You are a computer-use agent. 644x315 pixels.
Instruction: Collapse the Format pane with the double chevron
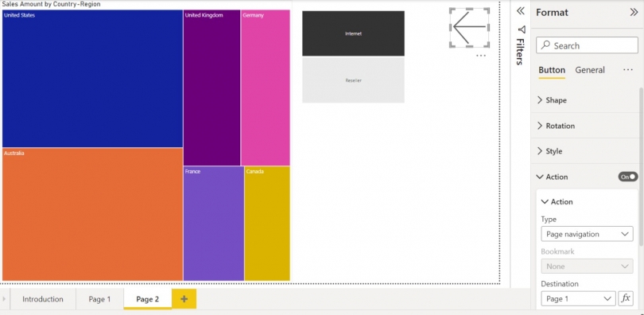634,12
